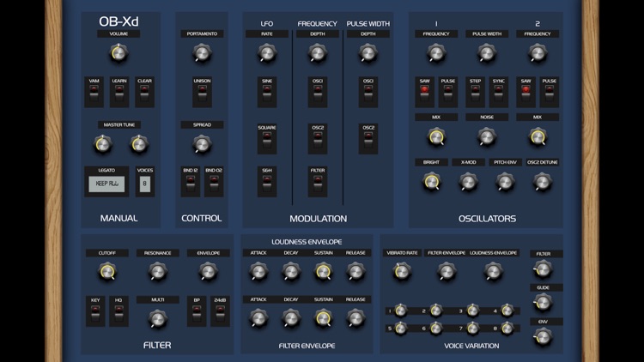
Task: Click the Pulse Width Depth modulation knob
Action: coord(368,53)
